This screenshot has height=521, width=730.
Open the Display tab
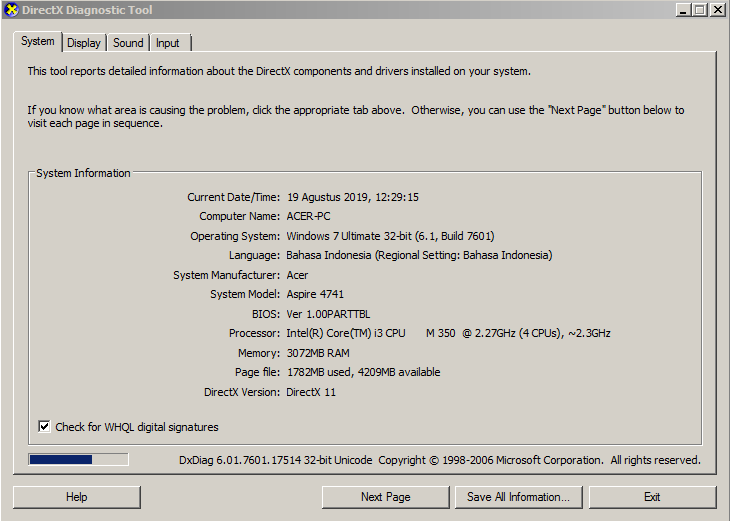(x=84, y=43)
